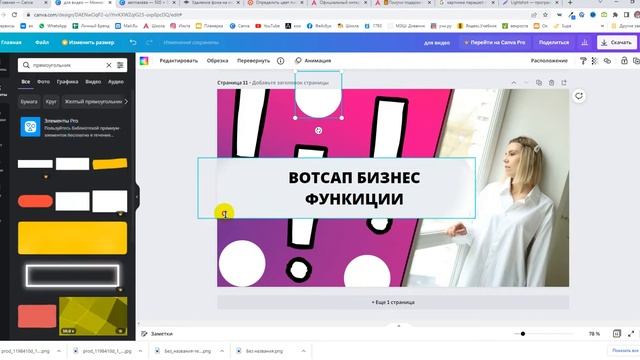Collapse the side panel with handle

pyautogui.click(x=137, y=196)
